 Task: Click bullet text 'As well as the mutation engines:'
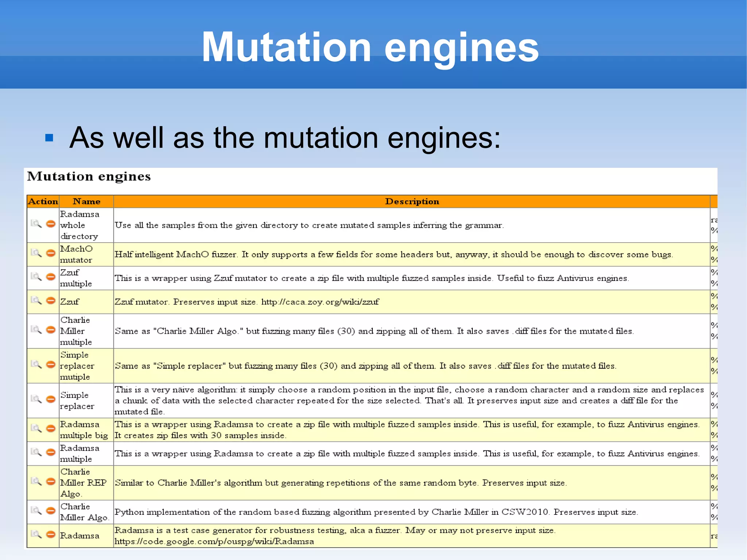click(285, 138)
